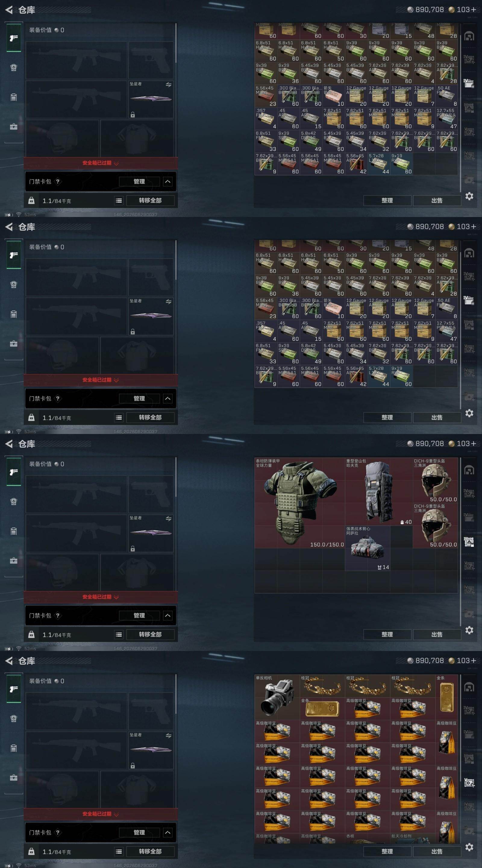In the armor screenshot, click the 门禁卡包 question mark icon
Viewport: 482px width, 868px height.
pos(58,616)
